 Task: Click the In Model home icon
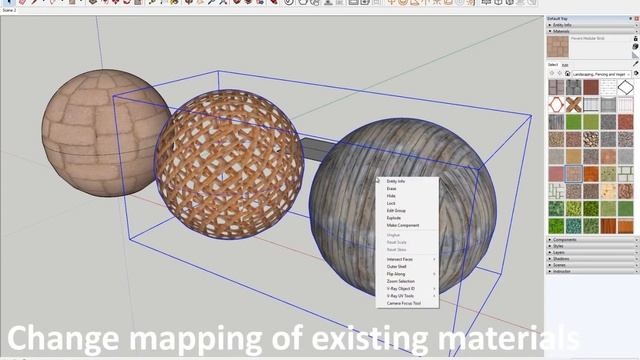(x=567, y=74)
